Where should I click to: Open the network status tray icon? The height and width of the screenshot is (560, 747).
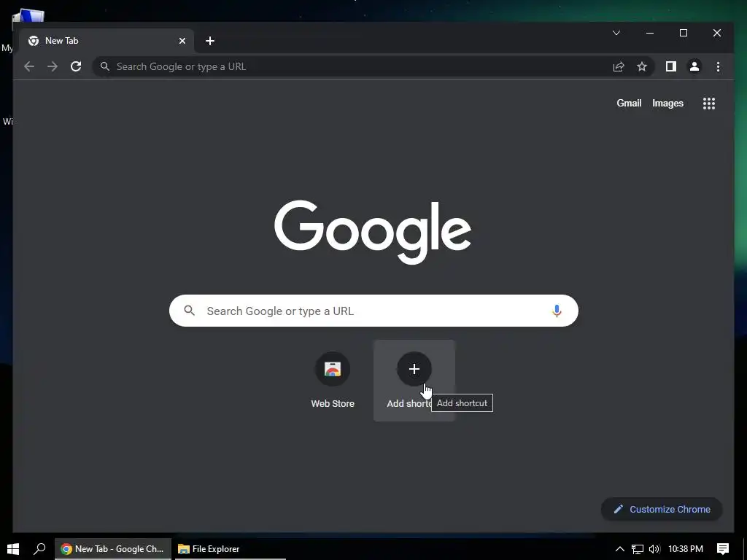coord(638,549)
